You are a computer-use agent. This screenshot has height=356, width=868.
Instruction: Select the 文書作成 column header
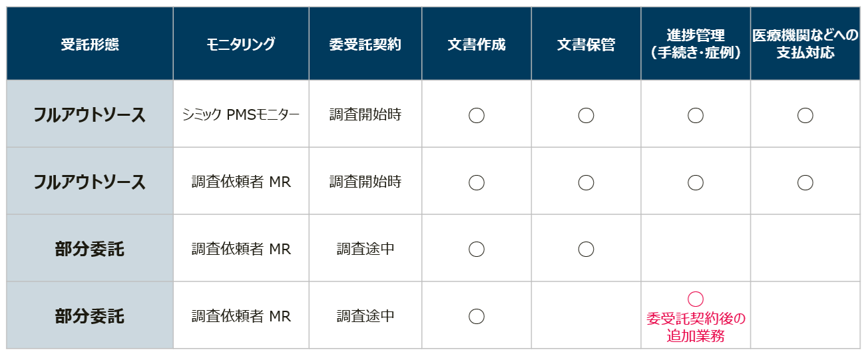[477, 45]
